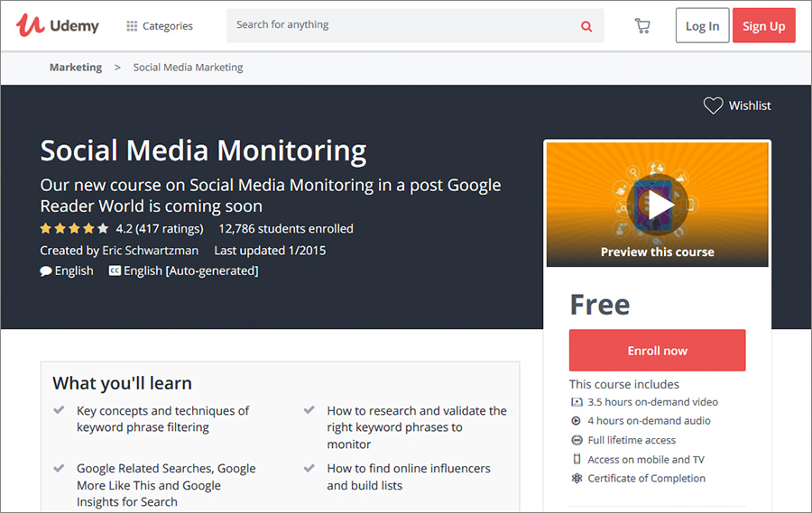This screenshot has height=513, width=812.
Task: Click Certificate of Completion text
Action: (x=646, y=479)
